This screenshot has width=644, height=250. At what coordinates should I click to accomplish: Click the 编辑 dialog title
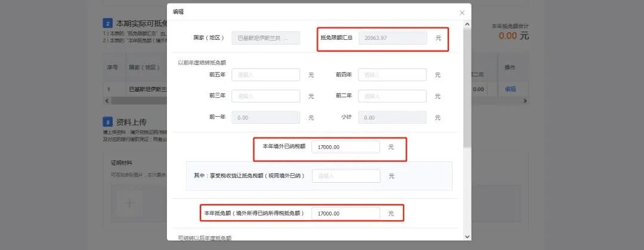point(178,12)
